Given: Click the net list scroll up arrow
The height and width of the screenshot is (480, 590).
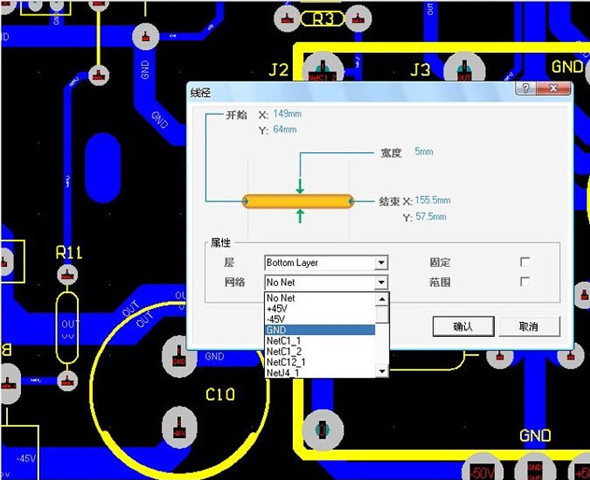Looking at the screenshot, I should [382, 299].
